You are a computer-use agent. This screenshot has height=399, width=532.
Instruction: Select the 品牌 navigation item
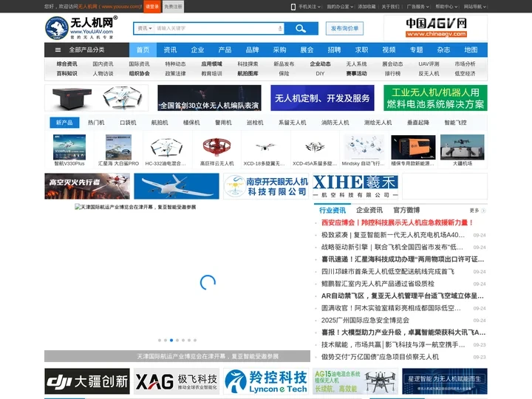(252, 50)
